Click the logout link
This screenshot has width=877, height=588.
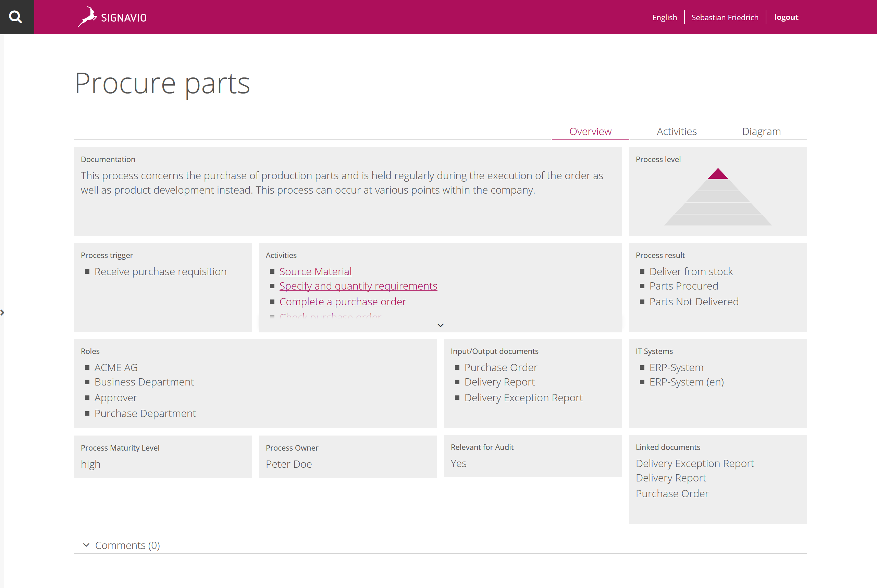[786, 17]
